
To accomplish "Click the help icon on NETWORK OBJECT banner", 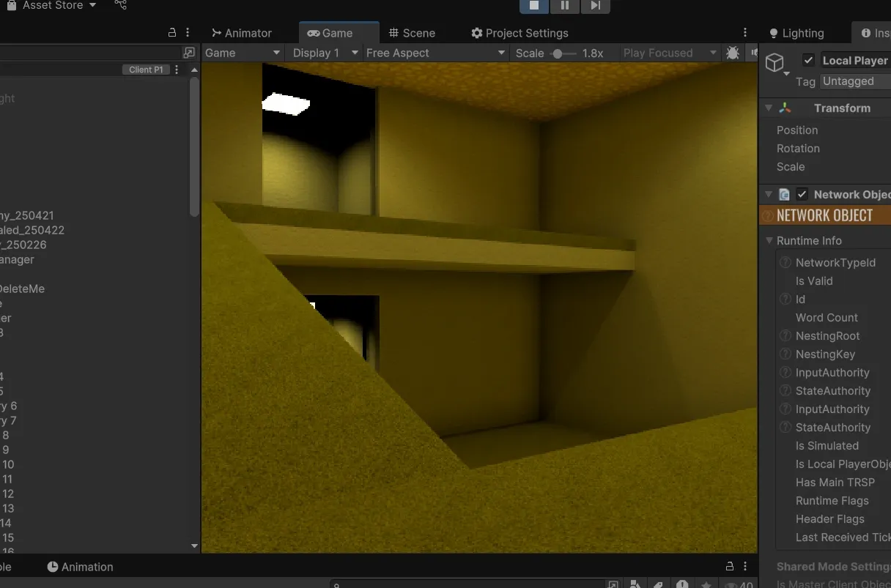I will click(768, 215).
